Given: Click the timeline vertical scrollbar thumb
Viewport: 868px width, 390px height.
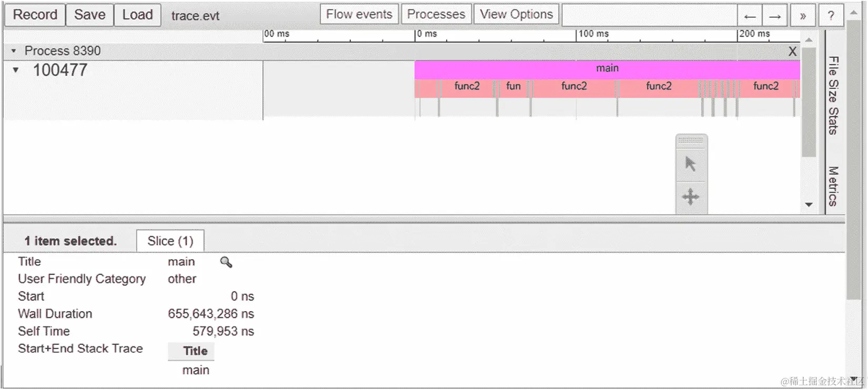Looking at the screenshot, I should (809, 102).
